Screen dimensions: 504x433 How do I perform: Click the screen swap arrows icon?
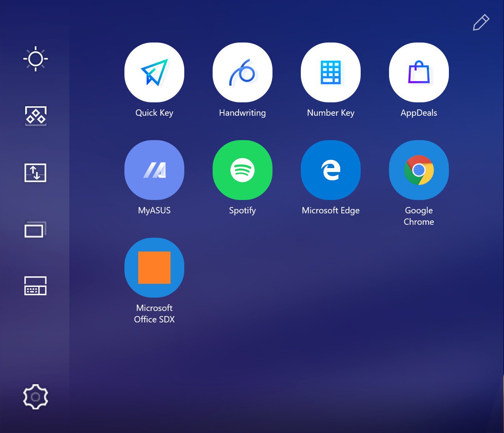(x=35, y=173)
